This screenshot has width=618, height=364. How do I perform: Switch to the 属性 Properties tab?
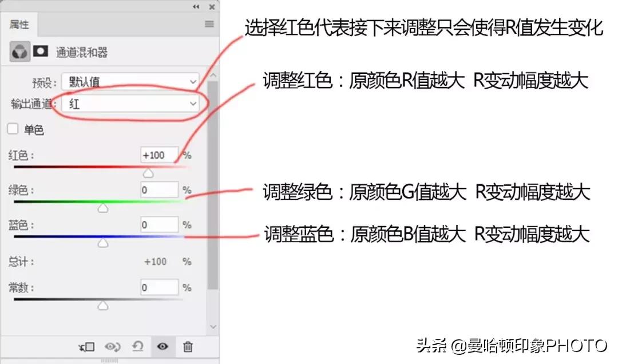click(x=19, y=25)
